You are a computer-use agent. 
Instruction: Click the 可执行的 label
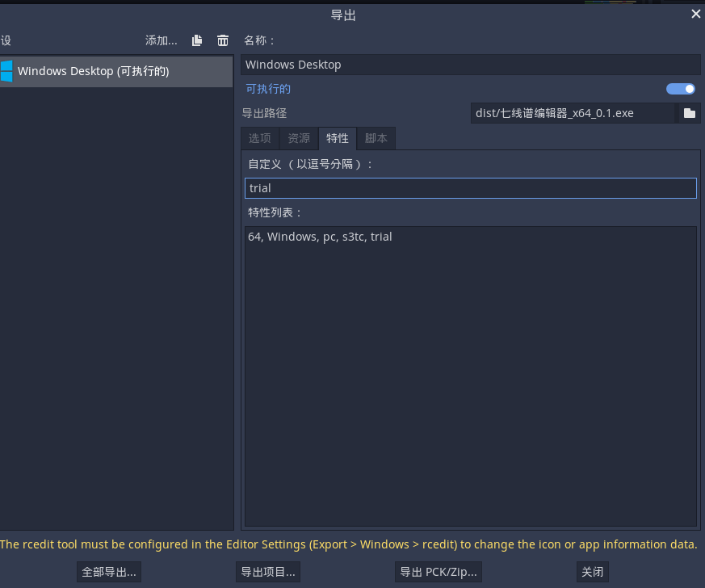point(268,89)
